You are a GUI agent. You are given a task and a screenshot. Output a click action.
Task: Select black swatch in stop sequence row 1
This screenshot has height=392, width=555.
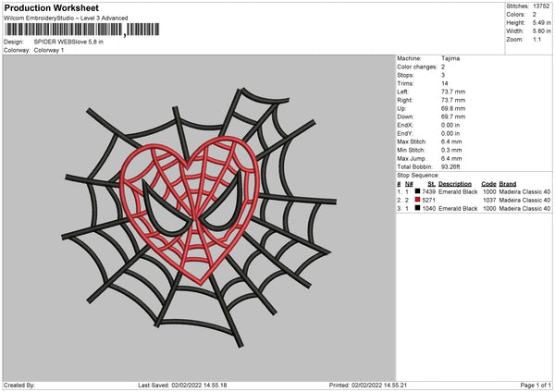[417, 191]
